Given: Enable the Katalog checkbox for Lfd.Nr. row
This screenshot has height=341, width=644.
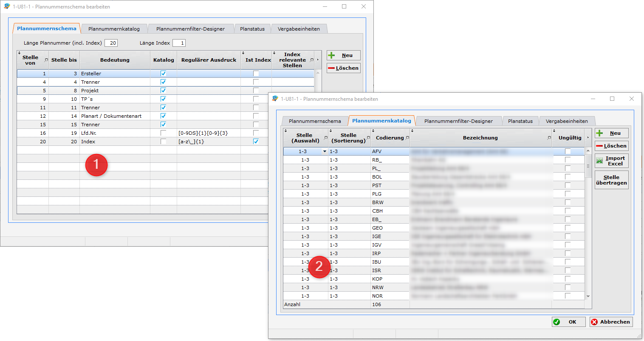Looking at the screenshot, I should coord(163,133).
